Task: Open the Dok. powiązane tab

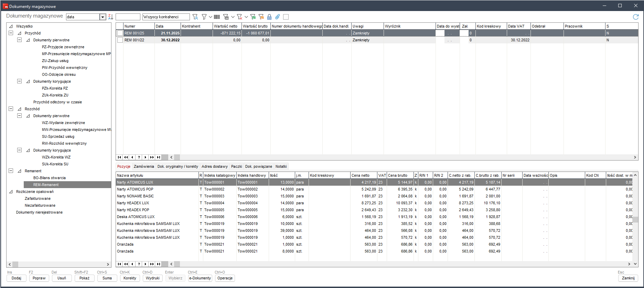Action: click(258, 166)
